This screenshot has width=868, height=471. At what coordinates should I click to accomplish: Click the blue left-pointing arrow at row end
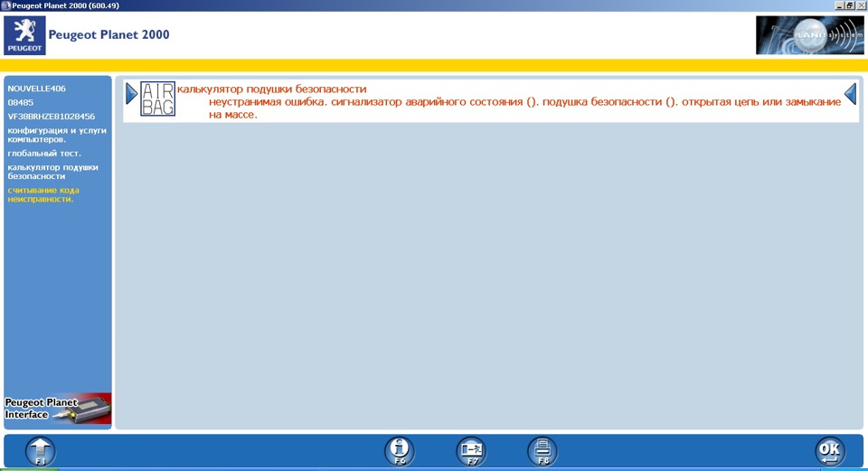pyautogui.click(x=850, y=93)
